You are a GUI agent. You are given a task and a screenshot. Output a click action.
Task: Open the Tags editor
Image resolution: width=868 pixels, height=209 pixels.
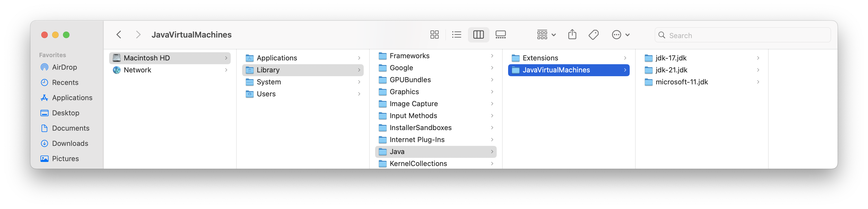click(x=593, y=35)
